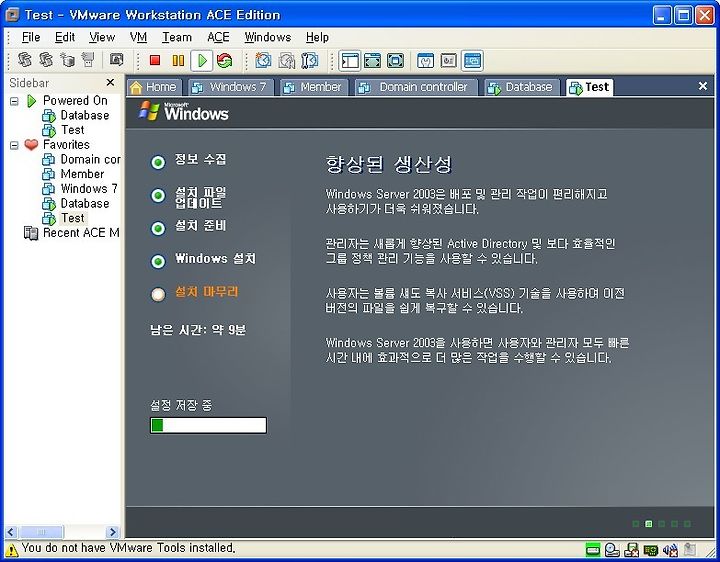Take a snapshot of the virtual machine
The height and width of the screenshot is (562, 720).
click(x=263, y=60)
